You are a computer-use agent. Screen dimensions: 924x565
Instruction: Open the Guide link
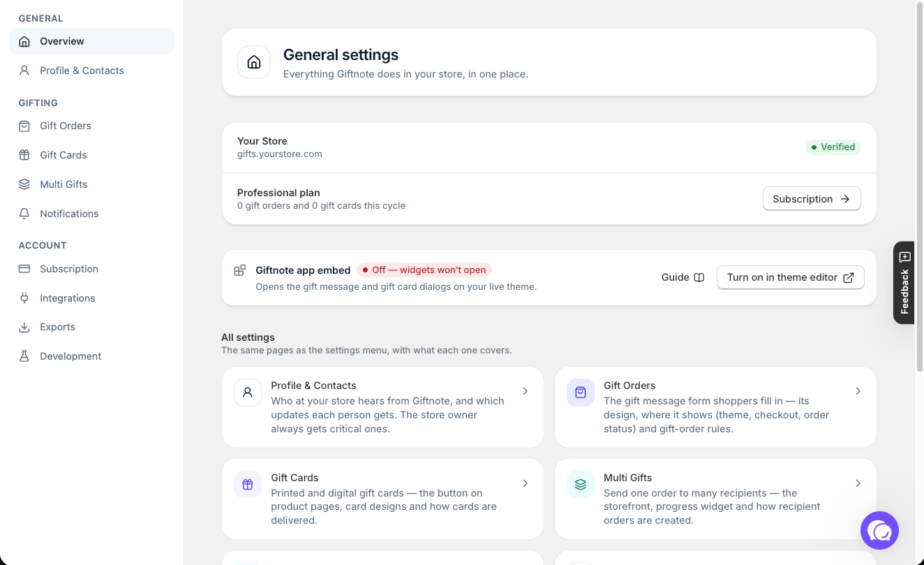pyautogui.click(x=683, y=277)
